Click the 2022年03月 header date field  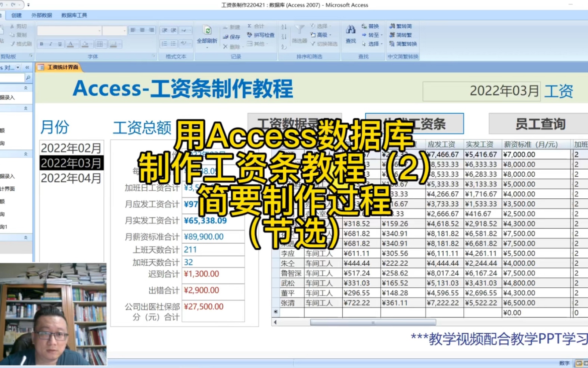[x=482, y=91]
